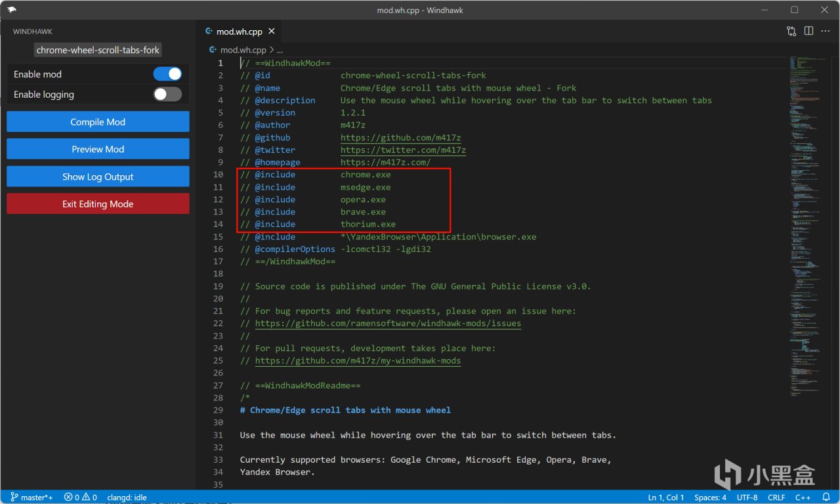Open the editor's More Actions ellipsis
This screenshot has height=504, width=840.
tap(826, 31)
